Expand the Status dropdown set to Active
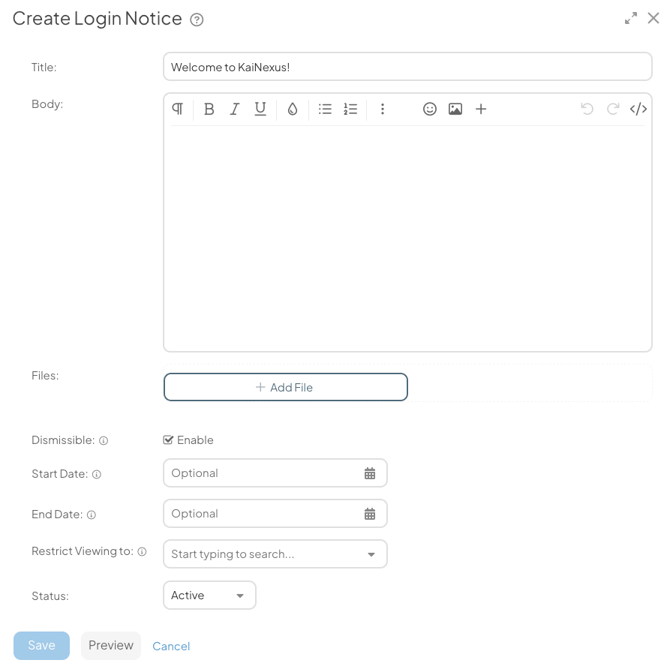The image size is (670, 672). tap(209, 595)
